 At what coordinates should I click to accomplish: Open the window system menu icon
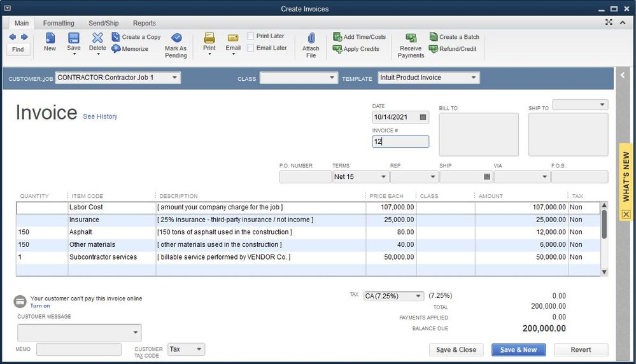[x=7, y=8]
